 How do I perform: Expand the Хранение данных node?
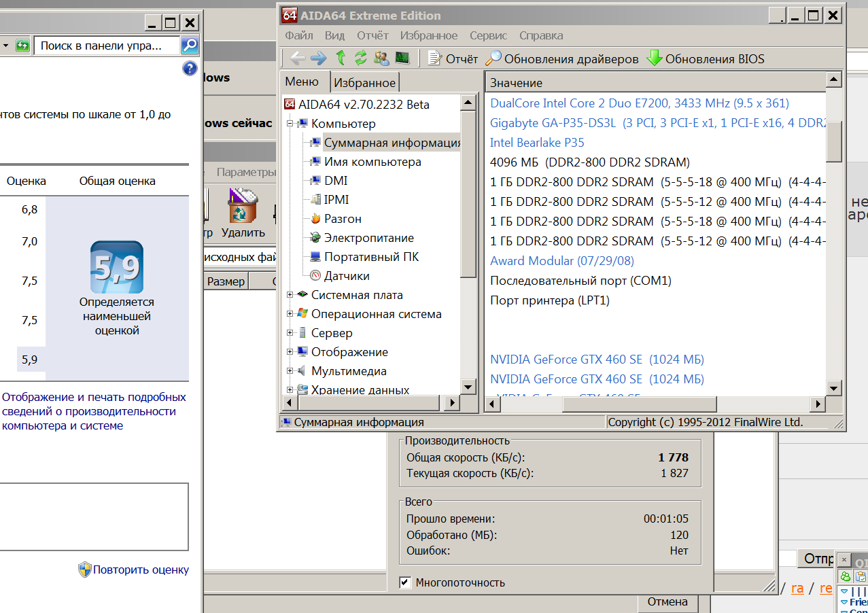click(290, 390)
